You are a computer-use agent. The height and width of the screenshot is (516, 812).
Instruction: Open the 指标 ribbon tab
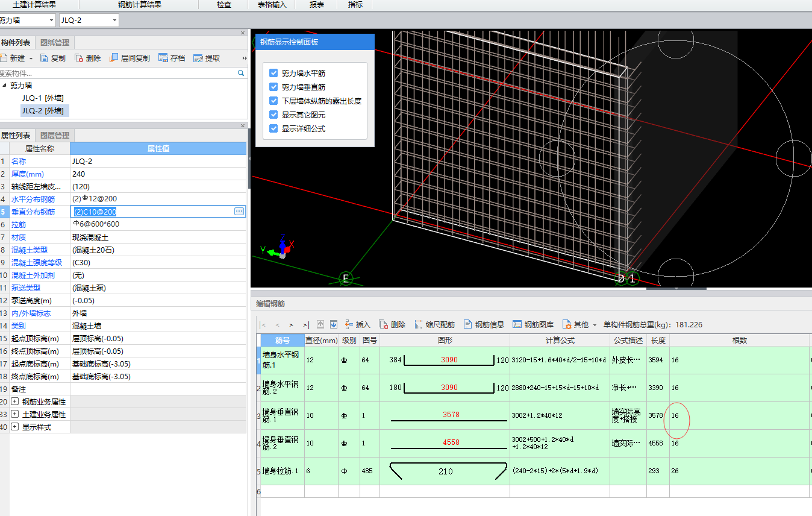[x=355, y=5]
